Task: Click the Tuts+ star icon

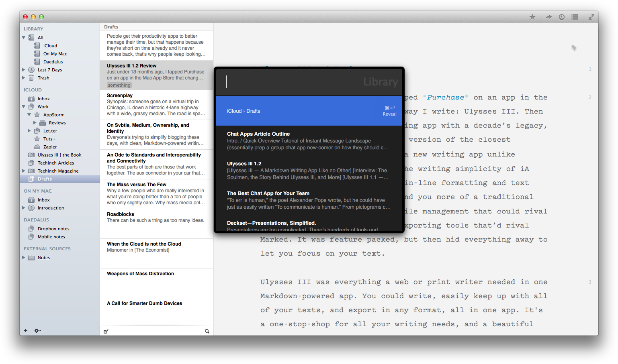Action: point(37,139)
